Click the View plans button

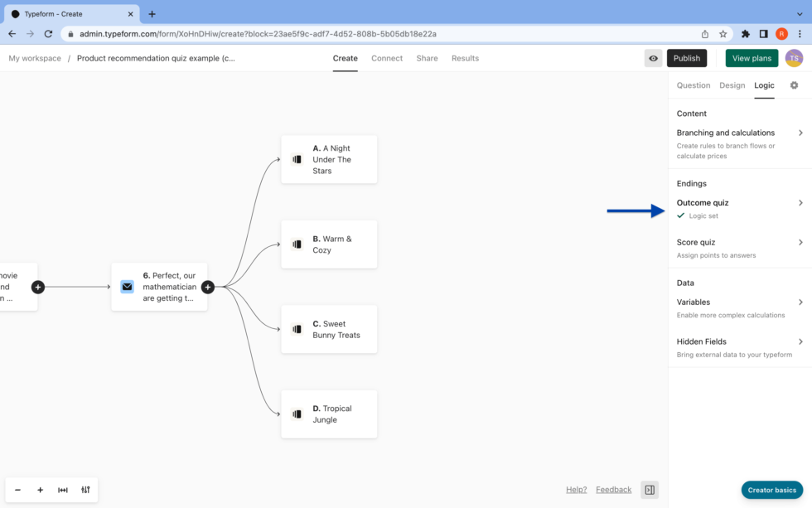click(x=752, y=58)
